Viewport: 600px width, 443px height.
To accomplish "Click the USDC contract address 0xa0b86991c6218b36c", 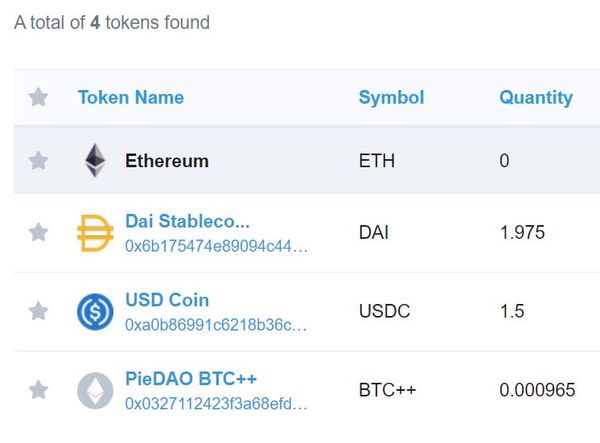I will pos(216,325).
